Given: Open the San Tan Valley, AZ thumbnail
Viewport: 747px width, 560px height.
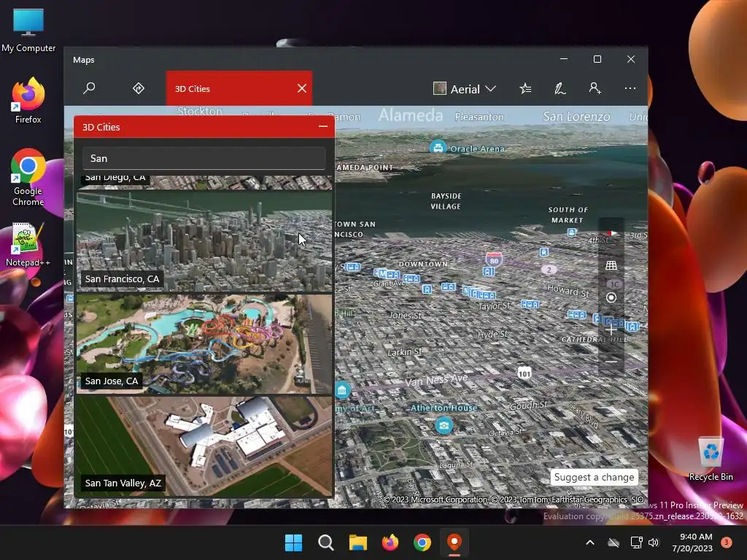Looking at the screenshot, I should pos(204,446).
